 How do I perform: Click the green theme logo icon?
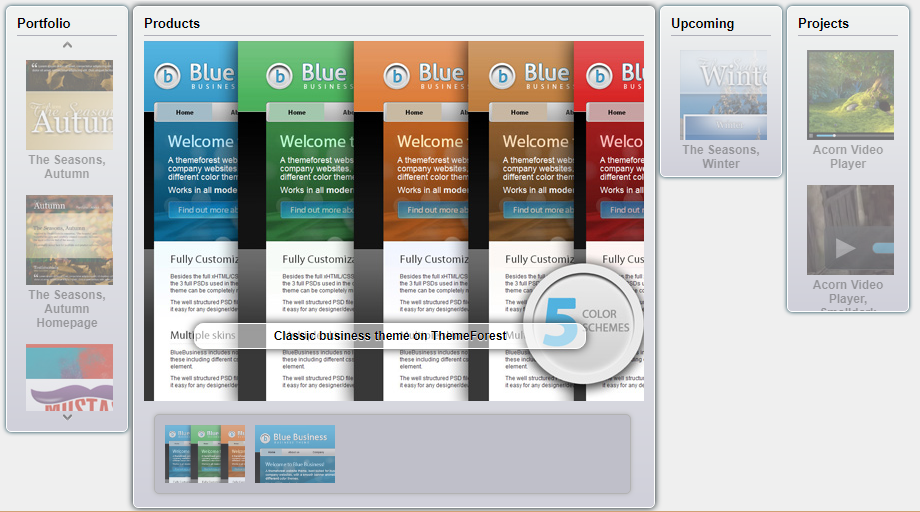pyautogui.click(x=279, y=76)
